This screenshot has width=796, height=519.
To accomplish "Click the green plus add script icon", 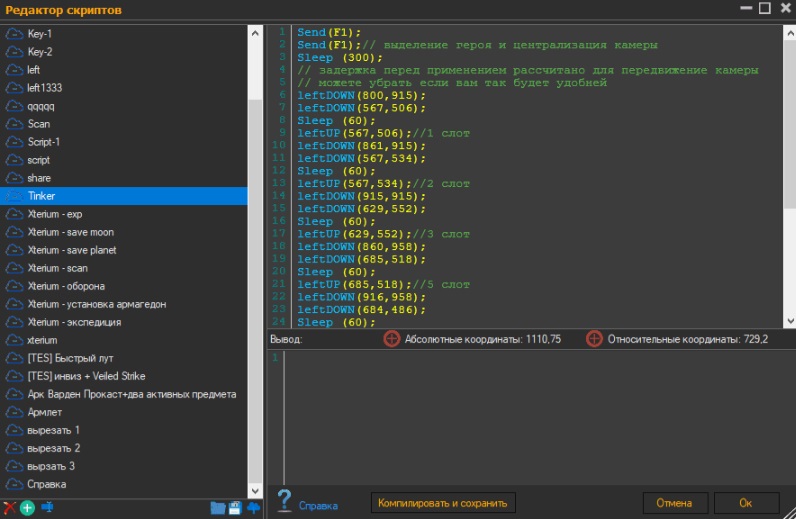I will (27, 508).
